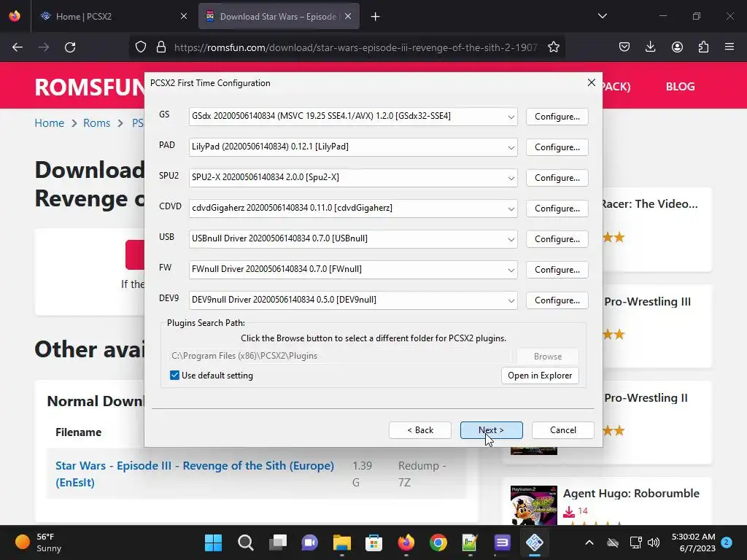The height and width of the screenshot is (560, 747).
Task: Configure the GS plugin
Action: (557, 117)
